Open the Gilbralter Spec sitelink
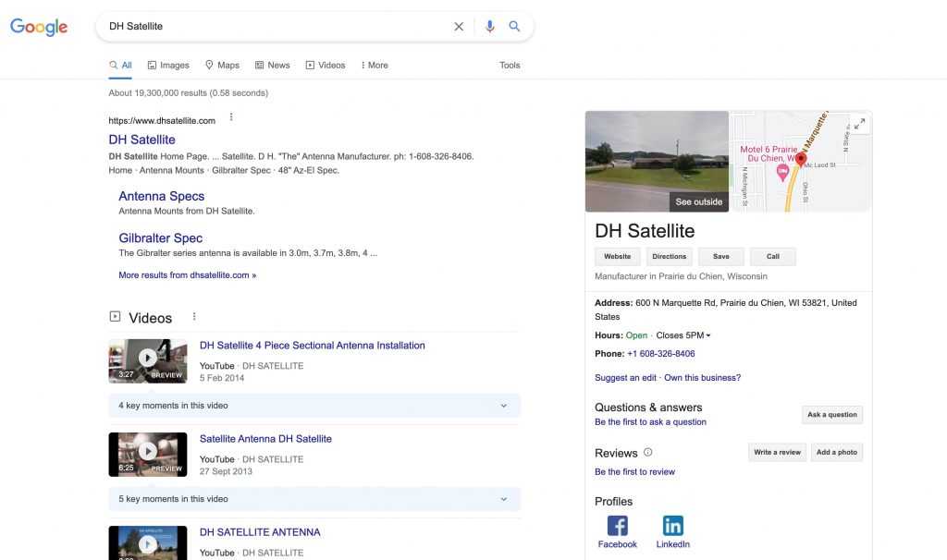 (x=161, y=238)
